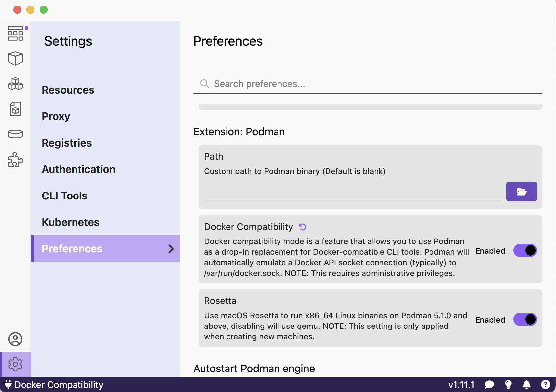Click Docker Compatibility in status bar
This screenshot has height=392, width=556.
59,385
